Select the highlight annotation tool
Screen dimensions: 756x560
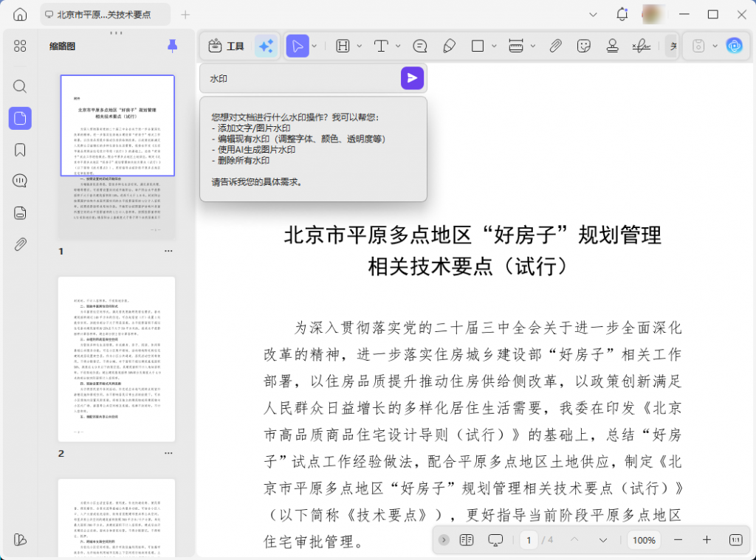click(344, 46)
